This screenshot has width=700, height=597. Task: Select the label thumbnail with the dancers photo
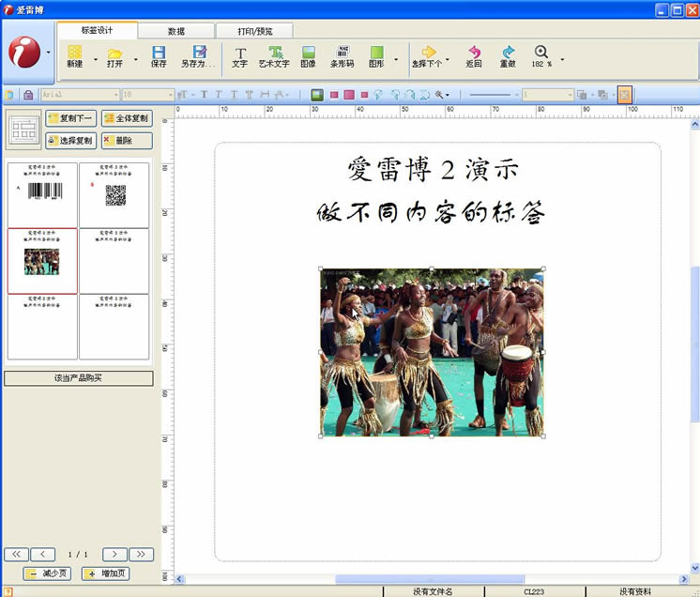coord(42,261)
